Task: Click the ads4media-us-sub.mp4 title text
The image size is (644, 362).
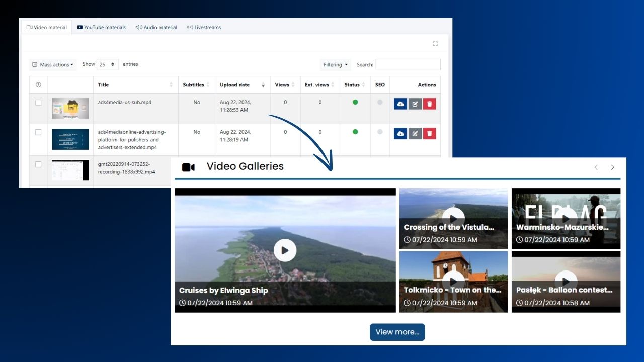Action: click(x=125, y=102)
